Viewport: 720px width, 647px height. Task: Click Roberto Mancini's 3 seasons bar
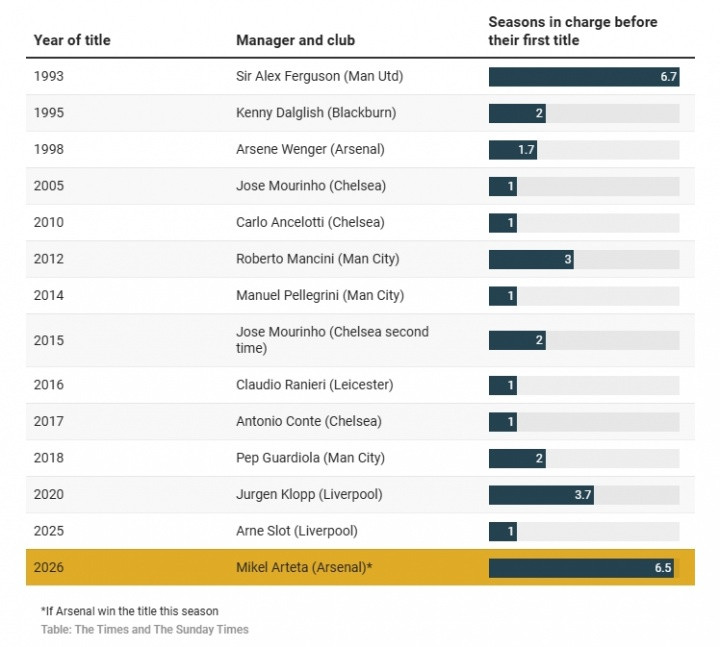coord(531,259)
